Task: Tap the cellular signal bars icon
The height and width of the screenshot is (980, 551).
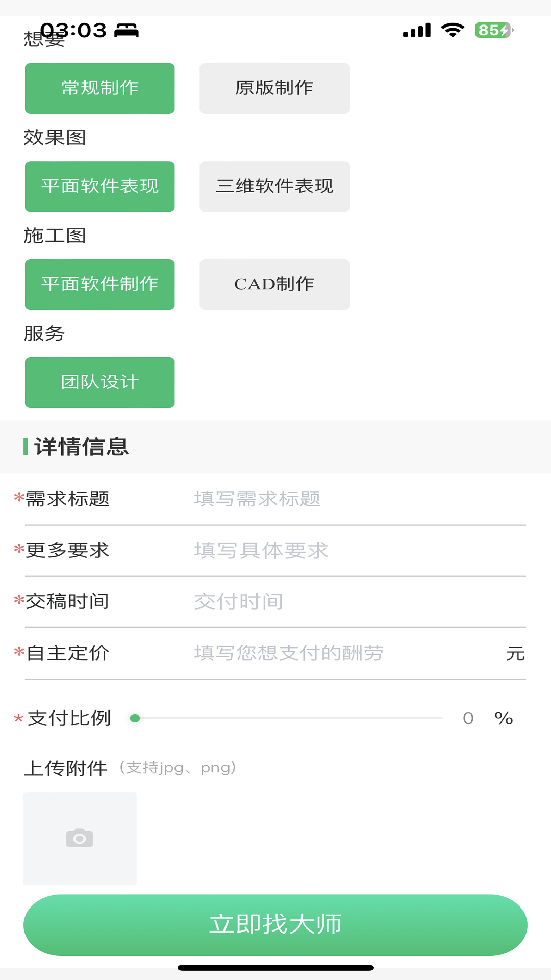Action: pyautogui.click(x=417, y=31)
